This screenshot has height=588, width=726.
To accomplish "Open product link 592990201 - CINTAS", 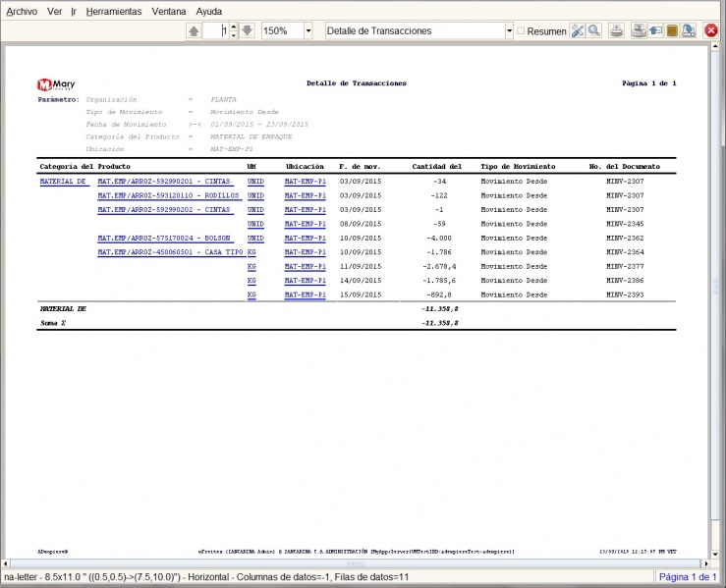I will [x=164, y=182].
